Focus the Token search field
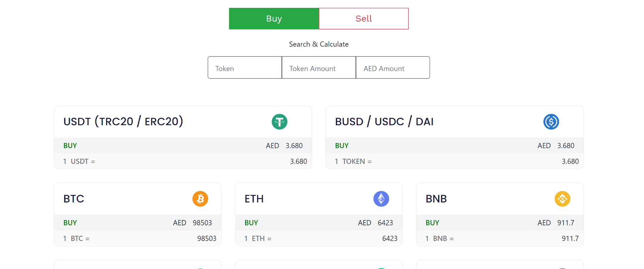644x269 pixels. (x=245, y=68)
